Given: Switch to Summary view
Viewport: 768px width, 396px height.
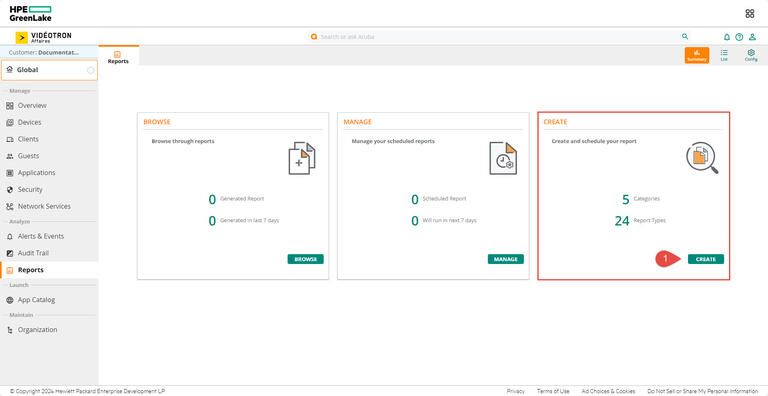Looking at the screenshot, I should point(696,55).
